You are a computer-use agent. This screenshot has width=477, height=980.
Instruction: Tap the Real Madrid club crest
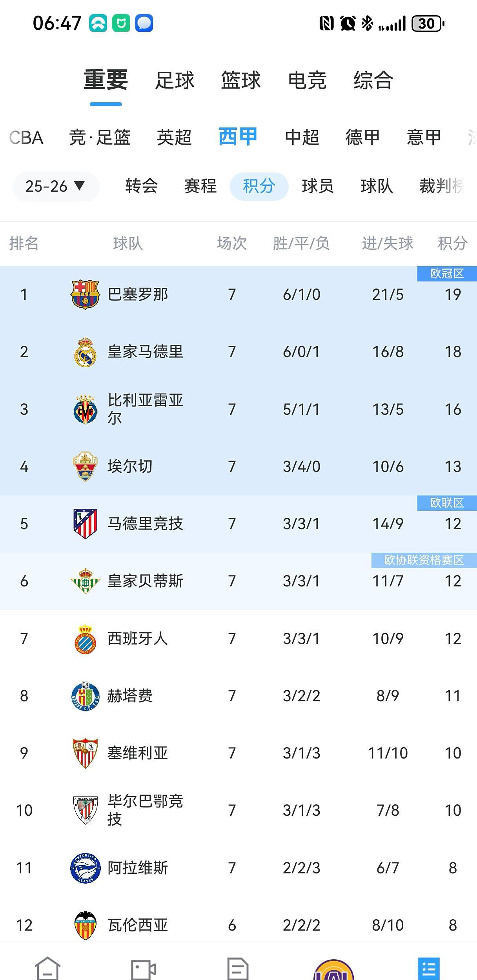click(86, 352)
